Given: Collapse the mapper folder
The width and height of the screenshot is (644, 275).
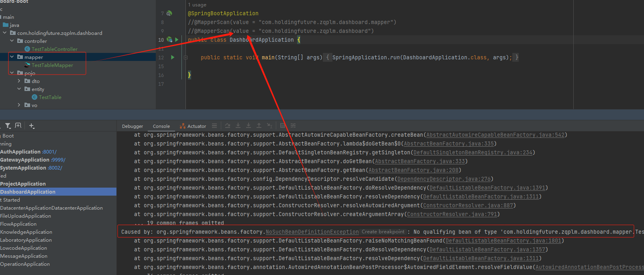Looking at the screenshot, I should click(12, 57).
